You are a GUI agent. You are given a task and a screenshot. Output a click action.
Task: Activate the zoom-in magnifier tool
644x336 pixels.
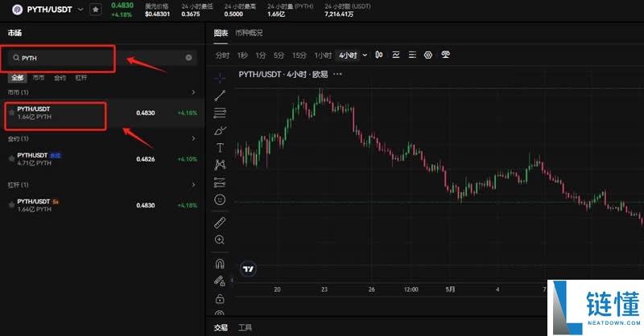point(220,240)
